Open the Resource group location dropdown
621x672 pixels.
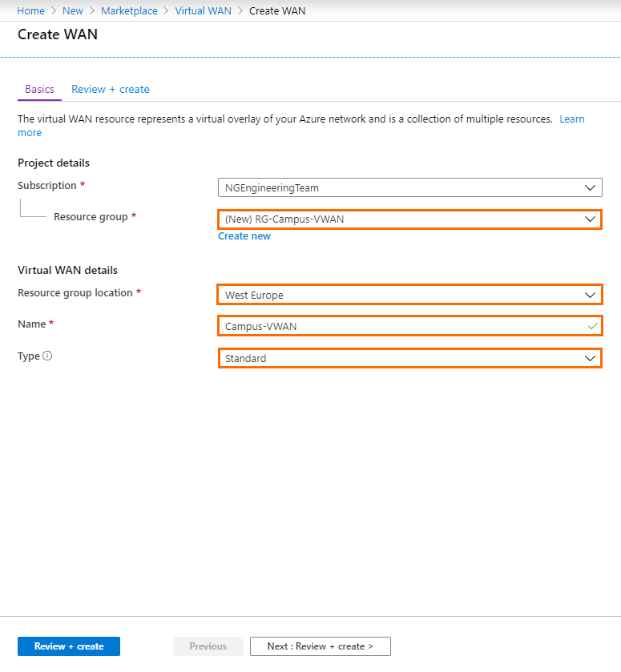409,295
